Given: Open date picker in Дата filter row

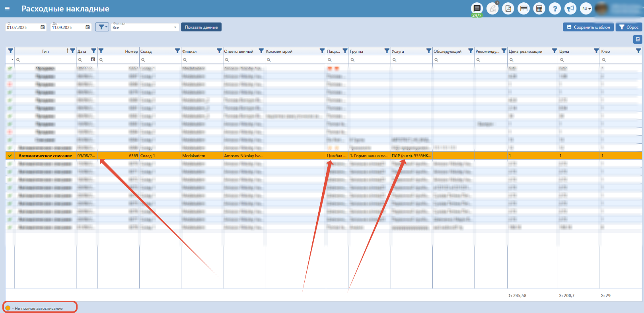Looking at the screenshot, I should coord(93,60).
